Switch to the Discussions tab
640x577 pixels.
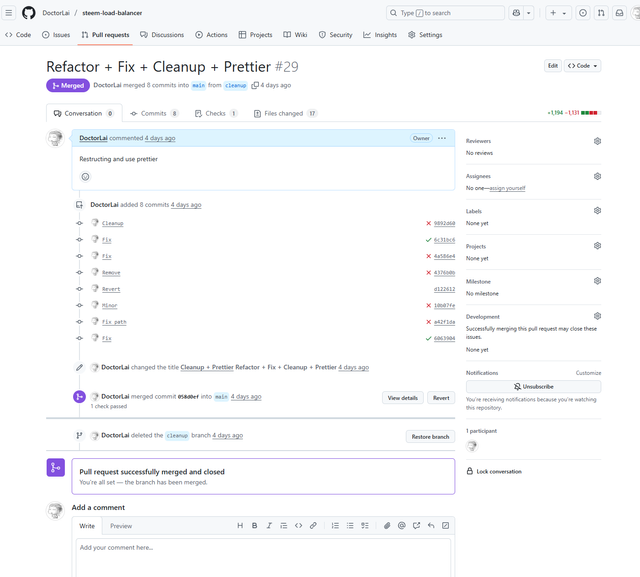[162, 35]
